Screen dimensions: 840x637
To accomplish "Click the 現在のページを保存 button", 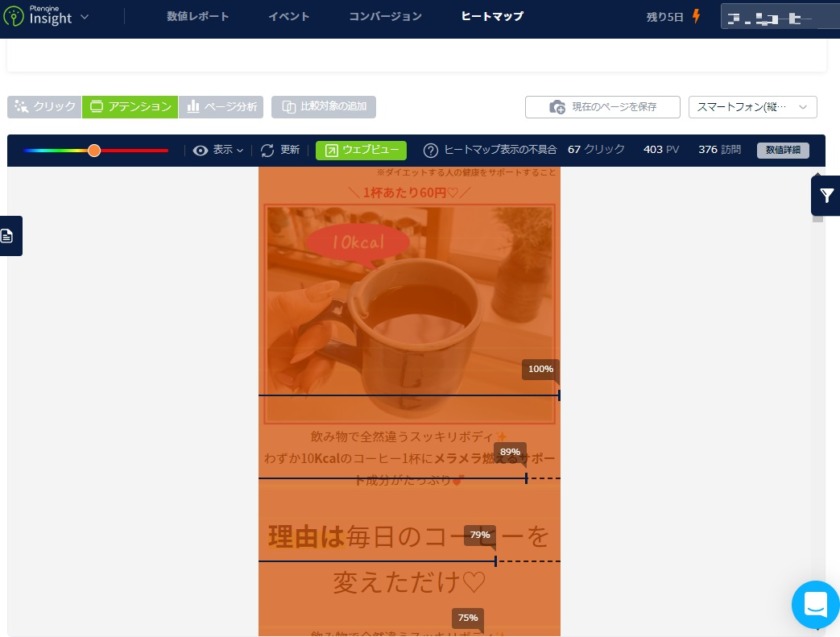I will click(605, 106).
